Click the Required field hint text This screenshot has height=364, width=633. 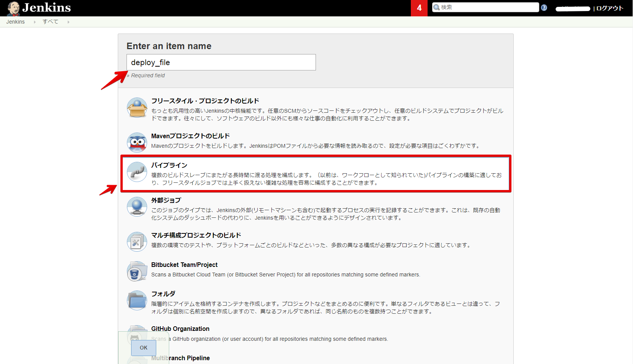tap(148, 75)
